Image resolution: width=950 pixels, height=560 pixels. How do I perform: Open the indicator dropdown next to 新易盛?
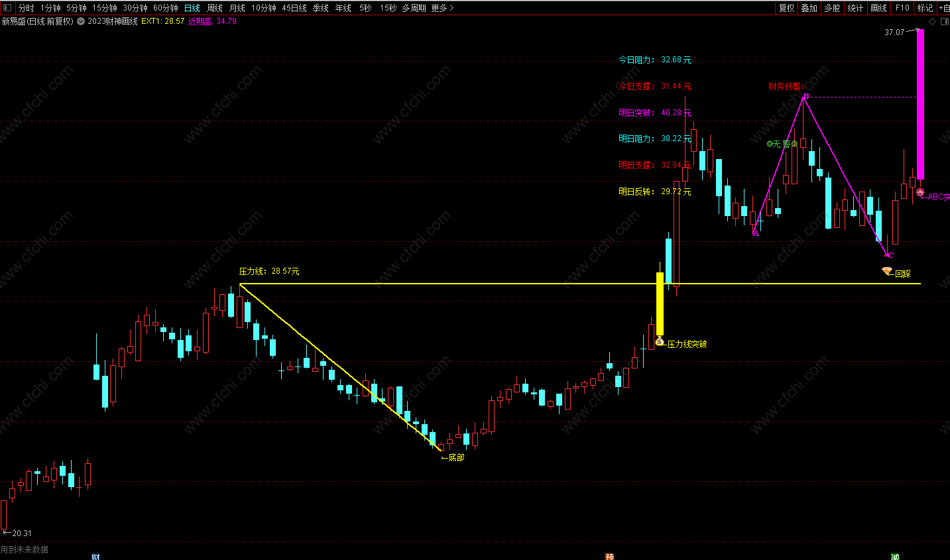pos(81,21)
